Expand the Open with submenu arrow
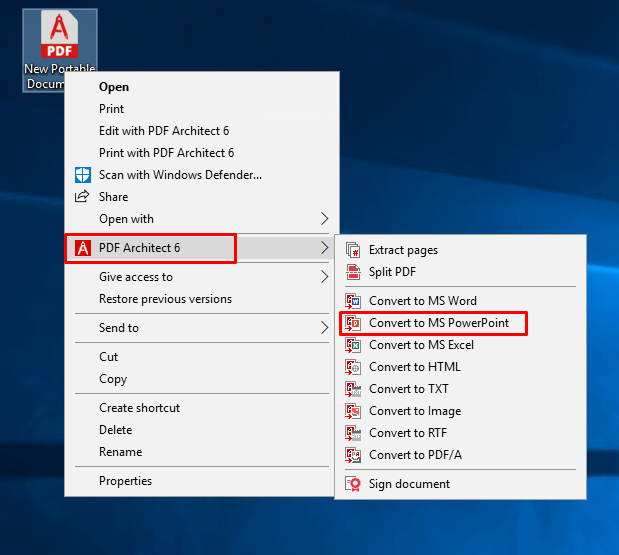This screenshot has width=619, height=555. (325, 219)
